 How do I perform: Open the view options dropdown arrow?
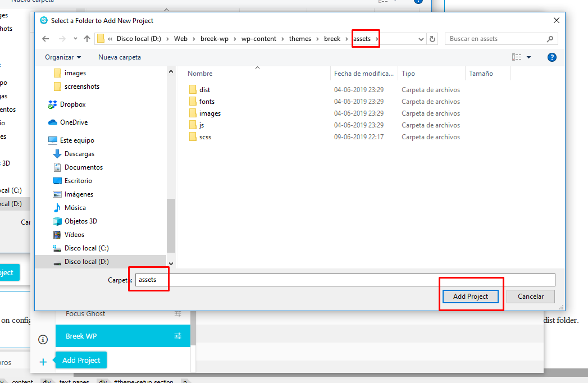coord(529,57)
